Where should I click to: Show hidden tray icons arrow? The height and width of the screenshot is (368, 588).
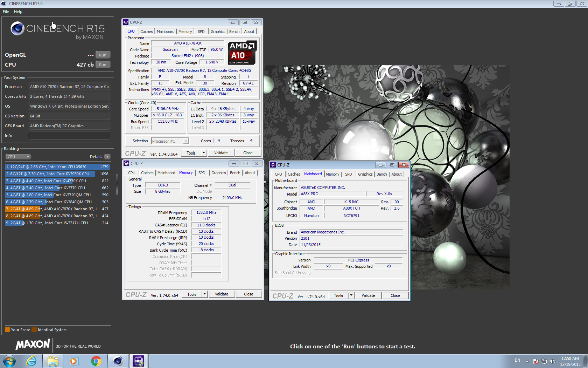(527, 361)
